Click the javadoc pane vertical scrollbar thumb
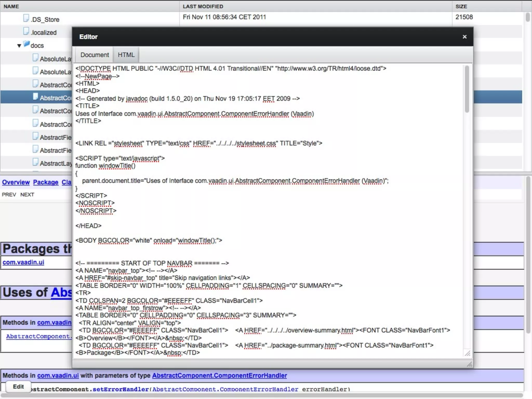The image size is (532, 399). pos(528,255)
